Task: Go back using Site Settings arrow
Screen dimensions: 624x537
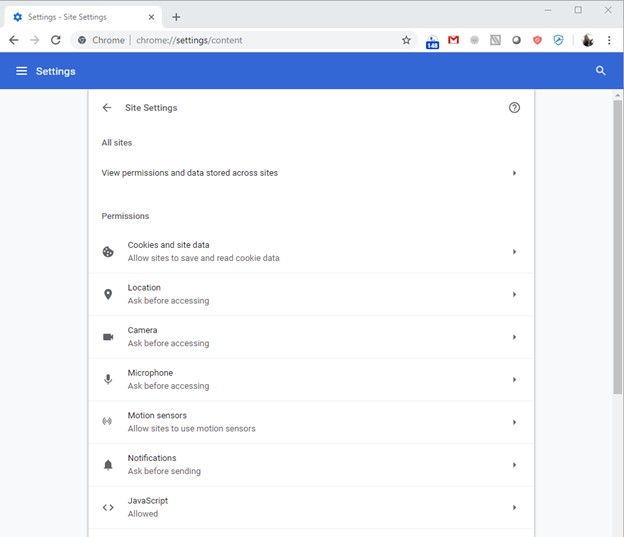Action: point(107,107)
